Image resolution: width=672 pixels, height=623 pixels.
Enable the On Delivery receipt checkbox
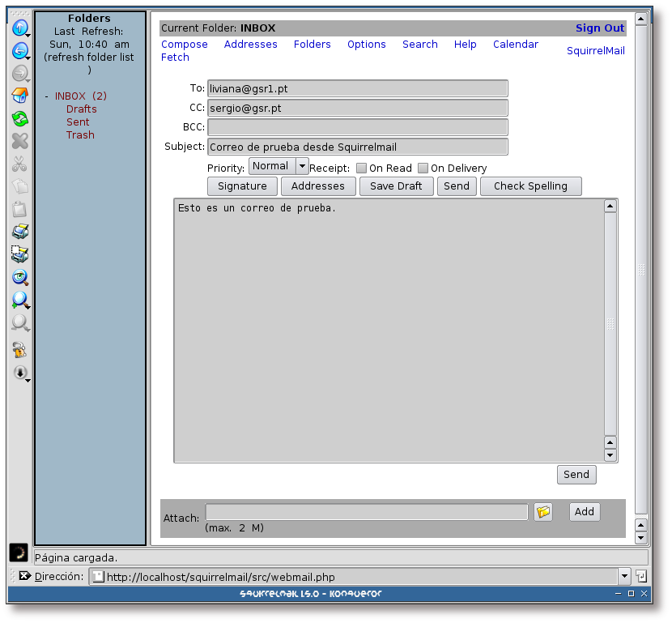coord(423,169)
